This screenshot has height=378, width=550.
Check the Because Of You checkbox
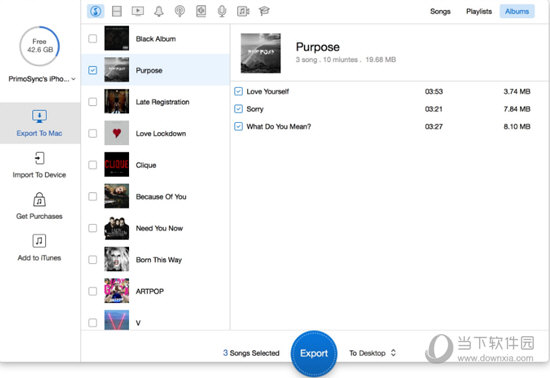point(93,196)
